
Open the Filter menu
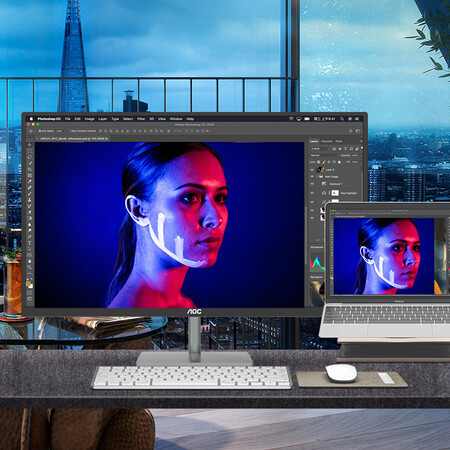coord(140,119)
